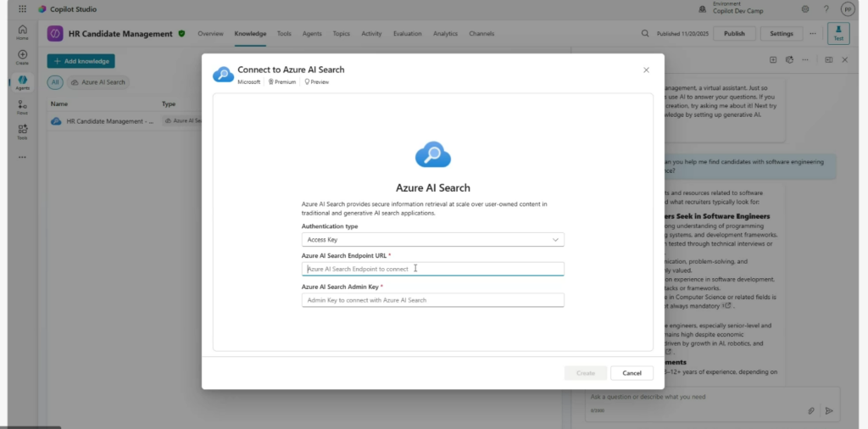Click the Azure AI Search Endpoint URL field
The height and width of the screenshot is (429, 868).
tap(432, 269)
